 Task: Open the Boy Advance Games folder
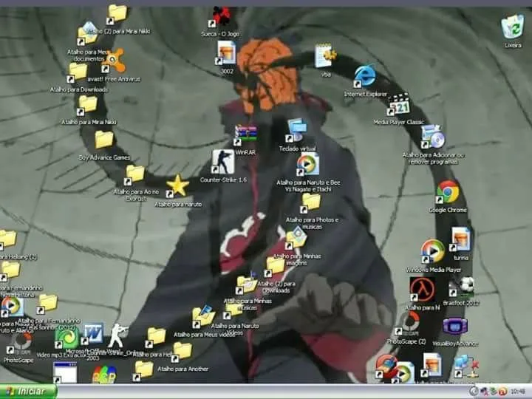click(x=104, y=140)
